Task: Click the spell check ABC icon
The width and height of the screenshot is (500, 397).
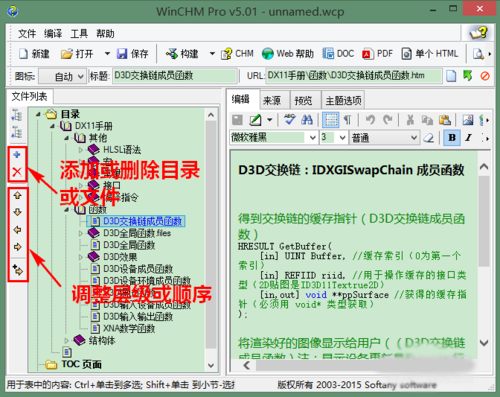Action: pos(289,119)
